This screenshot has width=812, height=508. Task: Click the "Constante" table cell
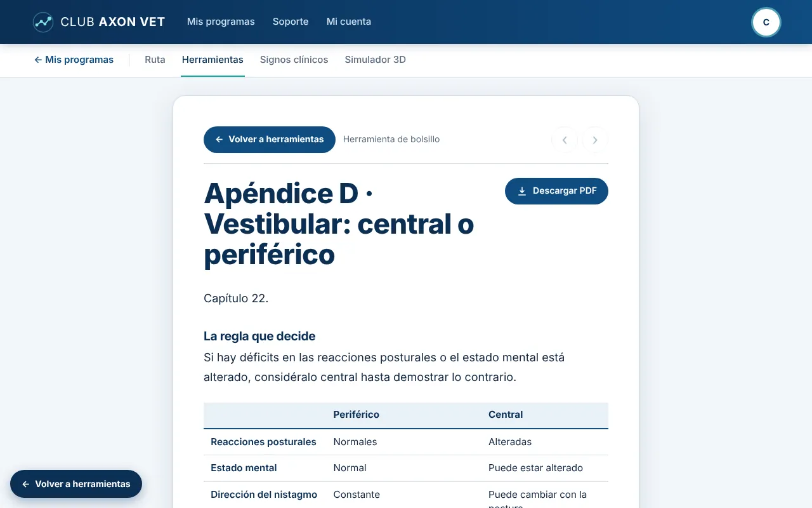(x=357, y=495)
